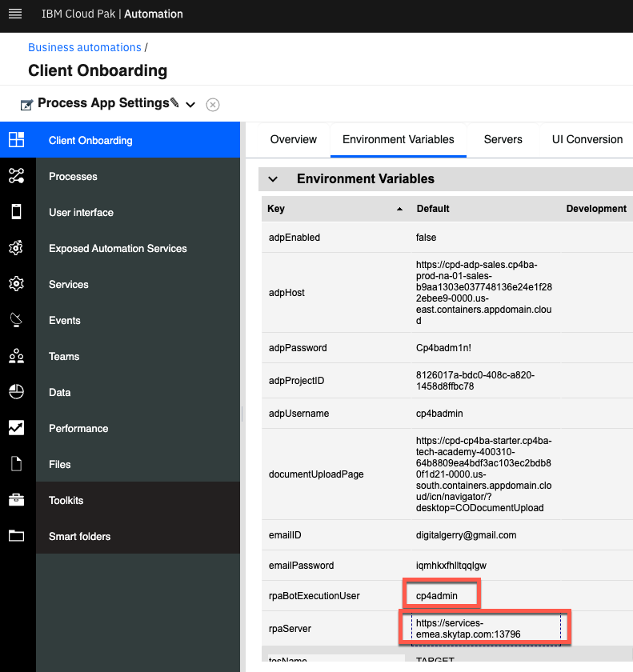Go to Business automations breadcrumb link
The image size is (633, 672).
85,47
